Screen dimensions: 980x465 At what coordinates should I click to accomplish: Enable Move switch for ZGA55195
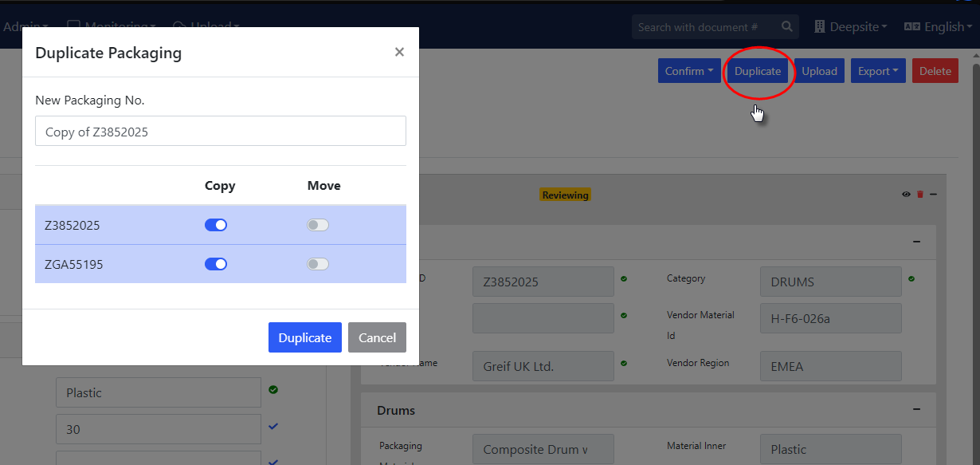coord(318,264)
